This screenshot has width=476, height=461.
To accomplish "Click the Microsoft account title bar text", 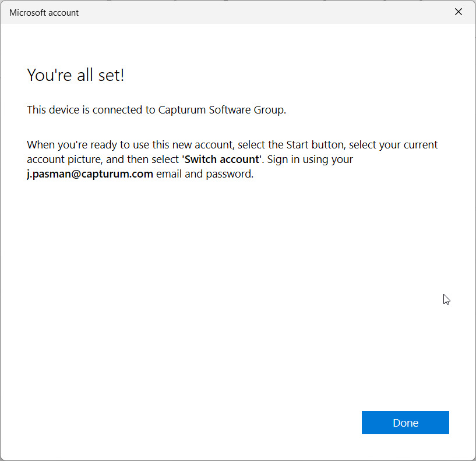I will point(44,12).
